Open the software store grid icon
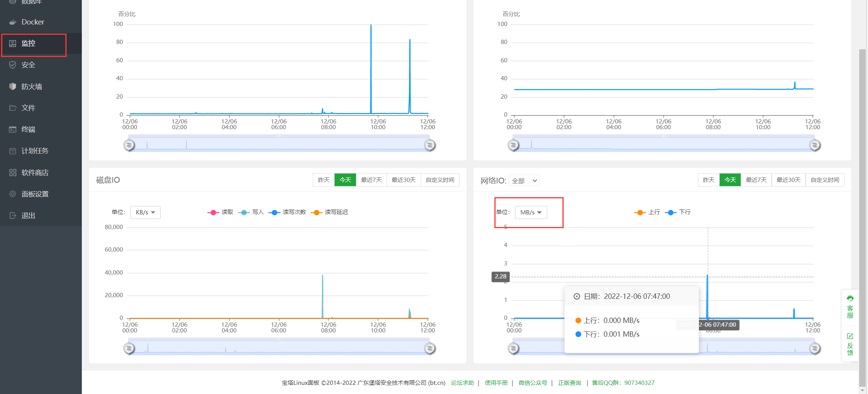 click(x=13, y=172)
